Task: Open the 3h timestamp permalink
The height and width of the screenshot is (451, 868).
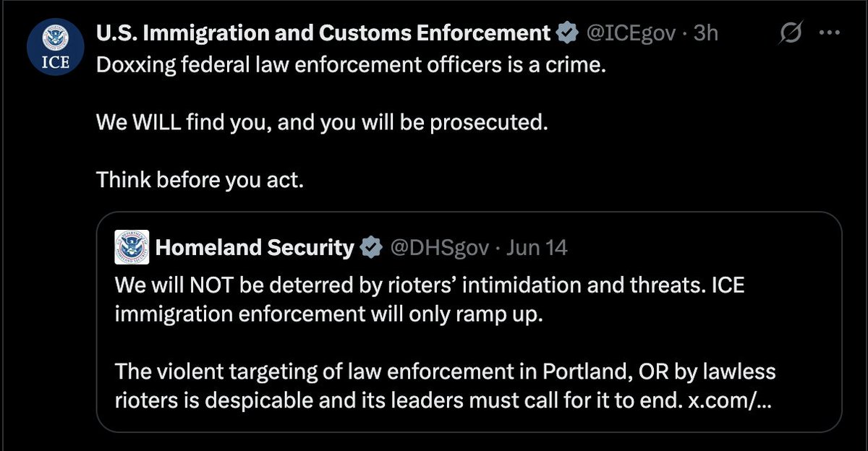Action: coord(706,33)
